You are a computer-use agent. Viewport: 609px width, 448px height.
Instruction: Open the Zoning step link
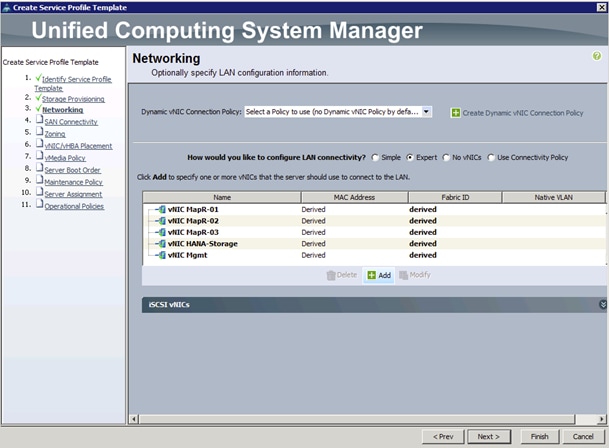click(x=55, y=134)
